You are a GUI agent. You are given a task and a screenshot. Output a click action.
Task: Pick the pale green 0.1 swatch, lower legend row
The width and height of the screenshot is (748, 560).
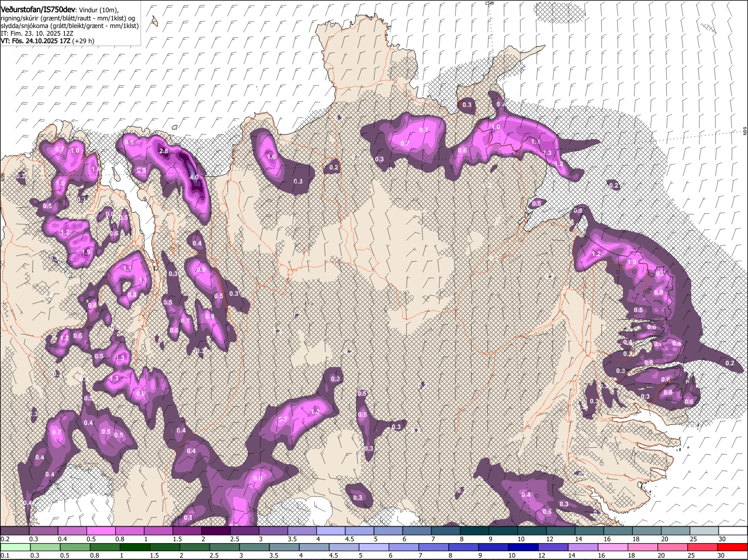coord(15,547)
